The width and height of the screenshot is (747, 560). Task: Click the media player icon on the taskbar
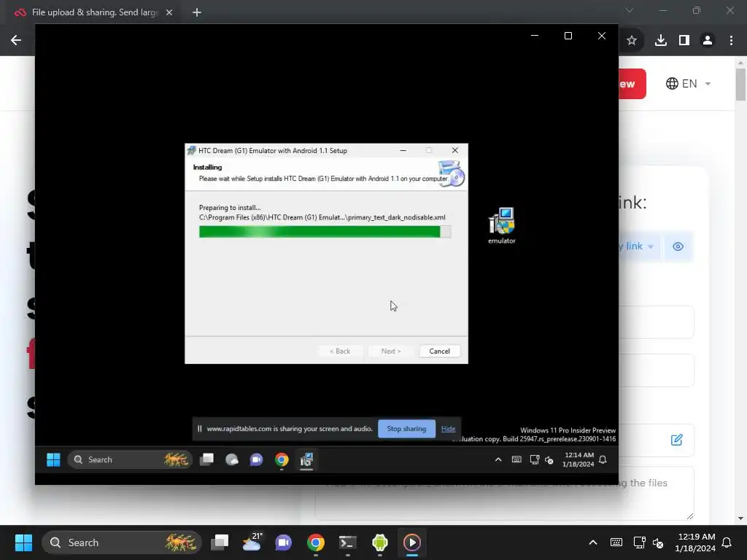(411, 542)
